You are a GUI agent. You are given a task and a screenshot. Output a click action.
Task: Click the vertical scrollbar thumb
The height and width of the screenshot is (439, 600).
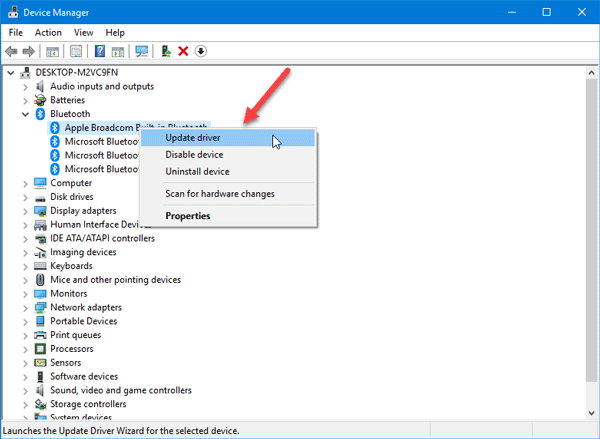click(591, 230)
